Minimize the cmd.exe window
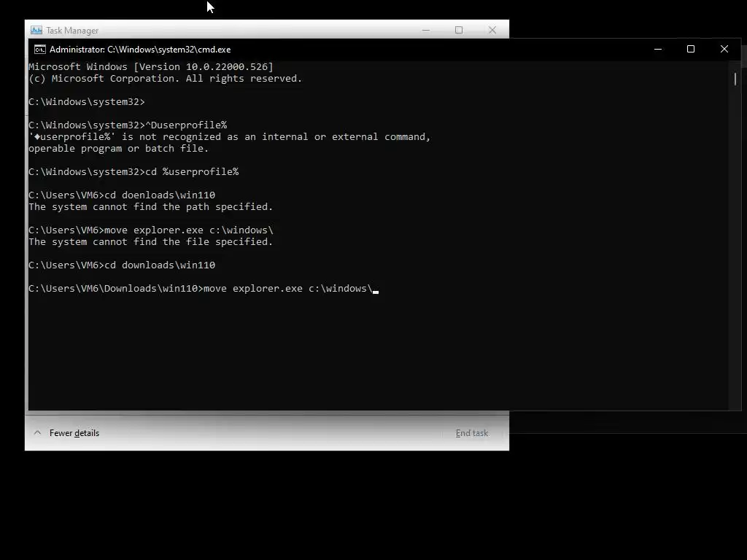This screenshot has height=560, width=747. click(x=658, y=49)
